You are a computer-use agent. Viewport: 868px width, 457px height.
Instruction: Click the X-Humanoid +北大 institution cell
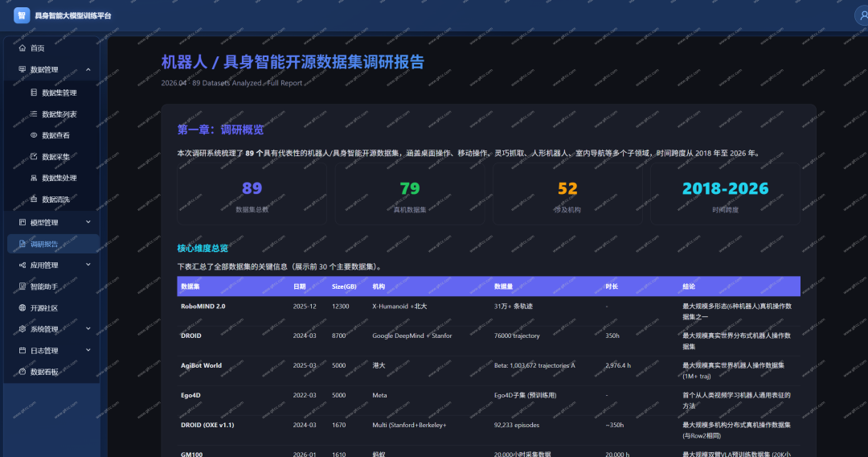399,307
